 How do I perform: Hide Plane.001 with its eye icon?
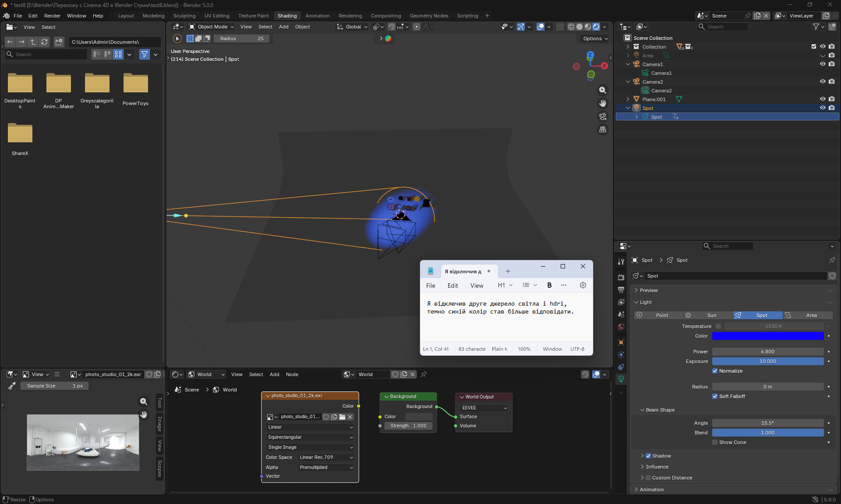coord(822,99)
